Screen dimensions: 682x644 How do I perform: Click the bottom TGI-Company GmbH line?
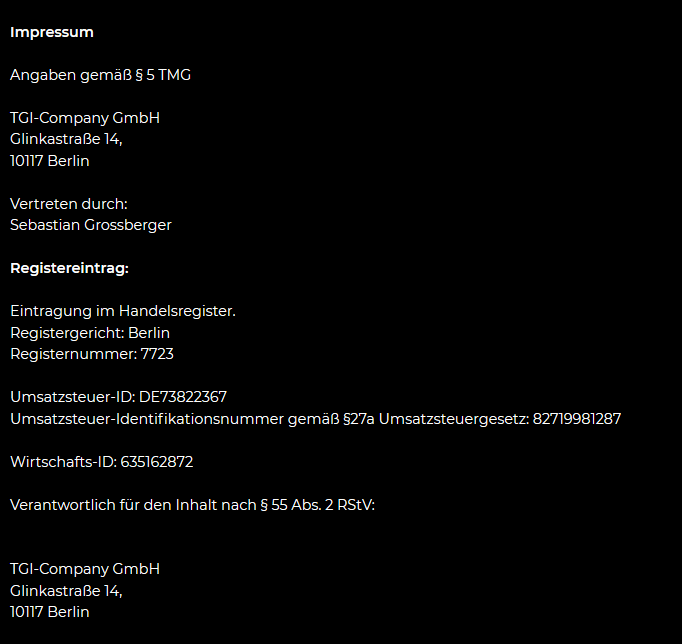pyautogui.click(x=85, y=569)
